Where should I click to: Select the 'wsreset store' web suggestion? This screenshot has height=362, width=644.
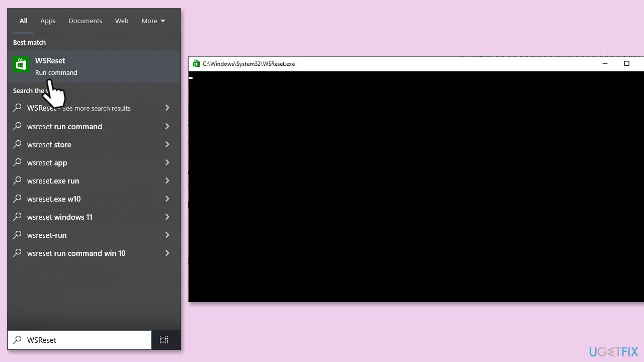point(94,144)
